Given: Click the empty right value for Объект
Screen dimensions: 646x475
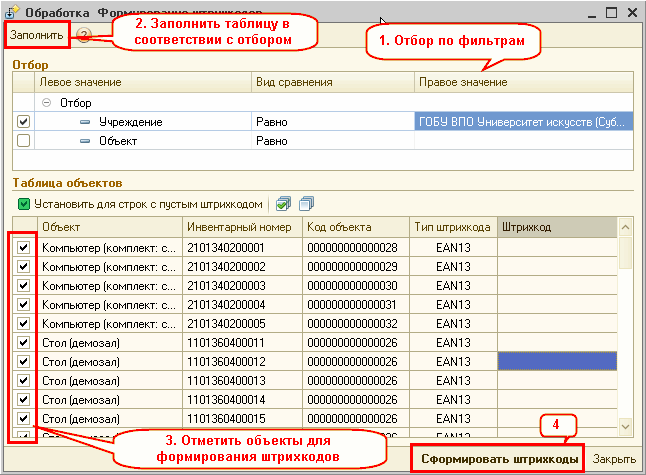Looking at the screenshot, I should pyautogui.click(x=524, y=140).
